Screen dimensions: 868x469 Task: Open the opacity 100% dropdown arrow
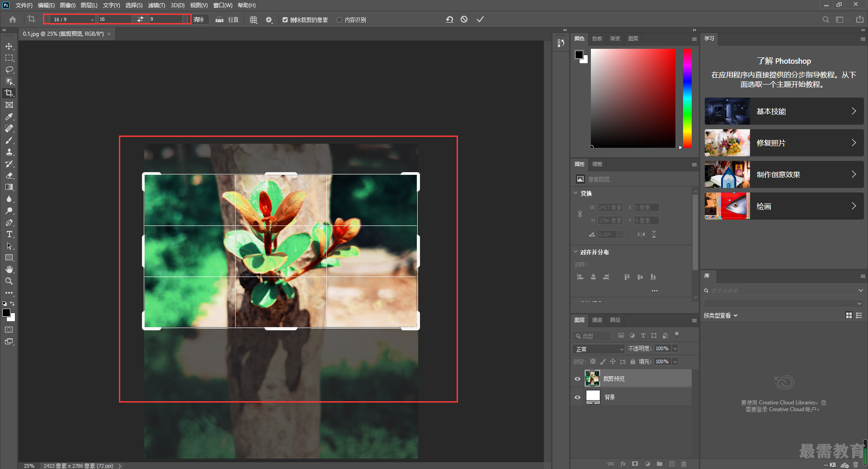(x=675, y=348)
